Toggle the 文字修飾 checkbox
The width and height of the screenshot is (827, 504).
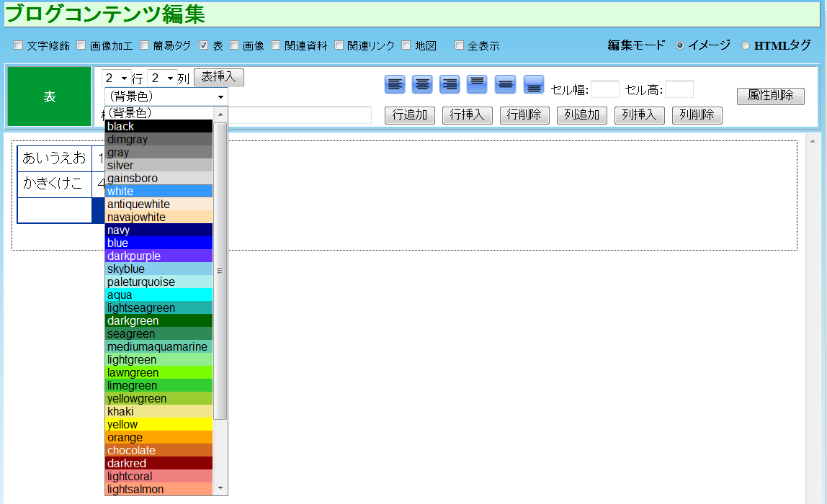point(19,45)
